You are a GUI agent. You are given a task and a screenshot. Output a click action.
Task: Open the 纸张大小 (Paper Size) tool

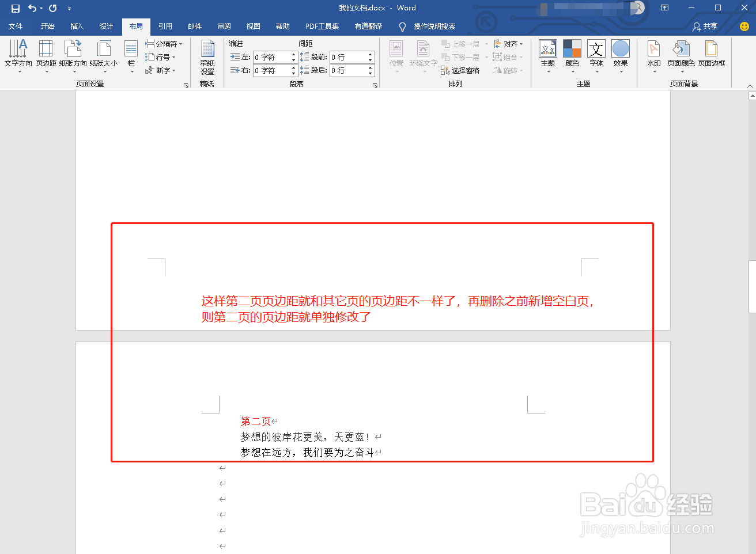104,56
